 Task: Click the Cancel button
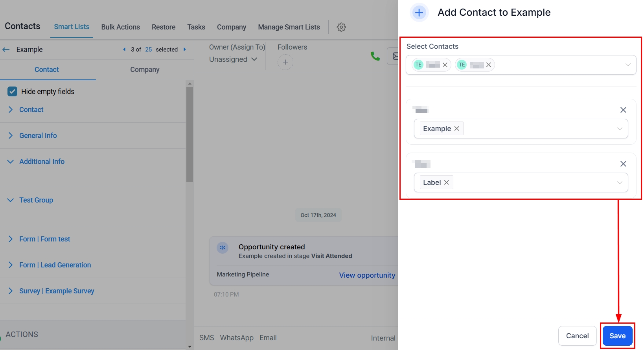click(x=577, y=336)
